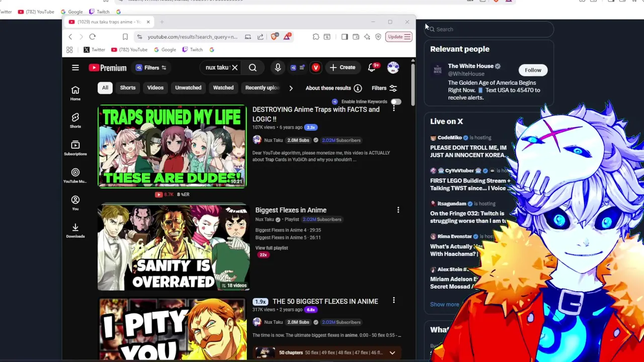Open Leo AI sparkle icon

pyautogui.click(x=367, y=37)
